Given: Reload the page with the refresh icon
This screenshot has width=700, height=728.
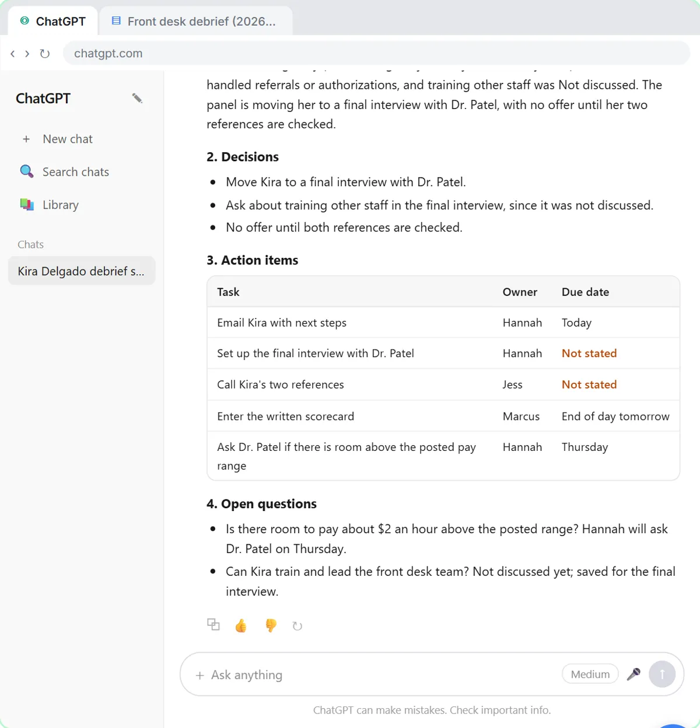Looking at the screenshot, I should (x=45, y=54).
